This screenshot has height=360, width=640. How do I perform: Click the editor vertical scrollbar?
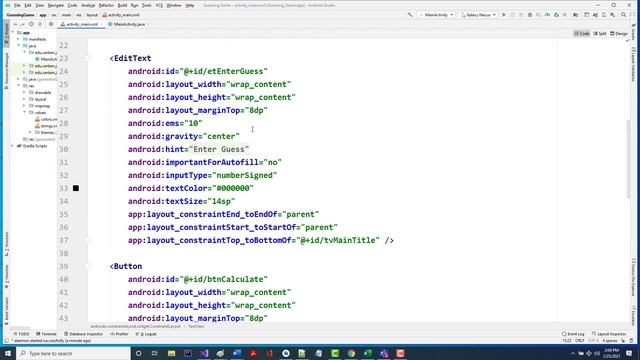click(629, 159)
